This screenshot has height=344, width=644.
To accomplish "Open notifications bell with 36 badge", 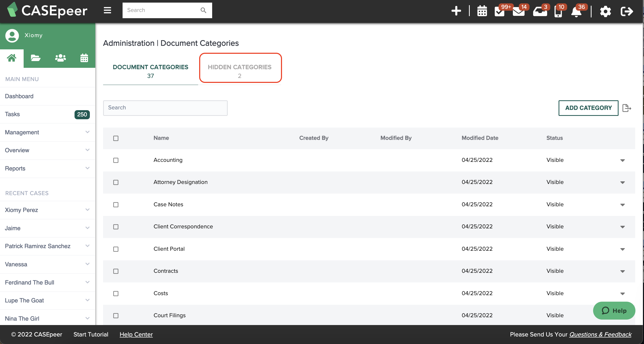I will pos(576,11).
